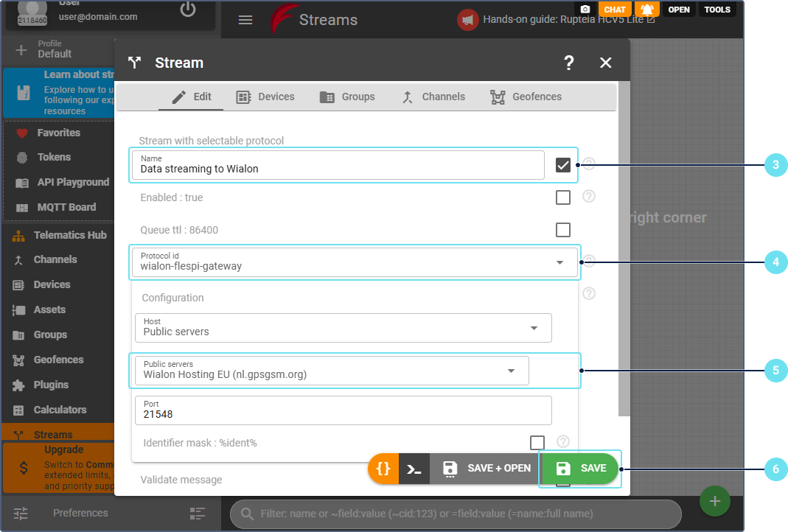Open Preferences at the sidebar bottom
This screenshot has height=532, width=788.
[80, 513]
